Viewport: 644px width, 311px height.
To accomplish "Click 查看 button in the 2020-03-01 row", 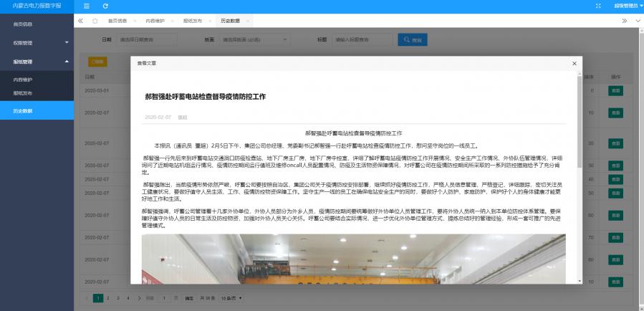I will [x=615, y=90].
